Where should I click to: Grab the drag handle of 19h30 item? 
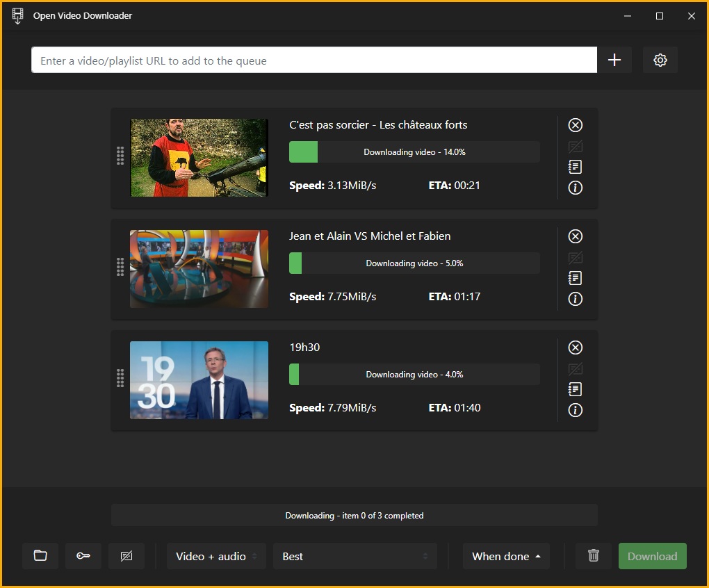pos(120,378)
